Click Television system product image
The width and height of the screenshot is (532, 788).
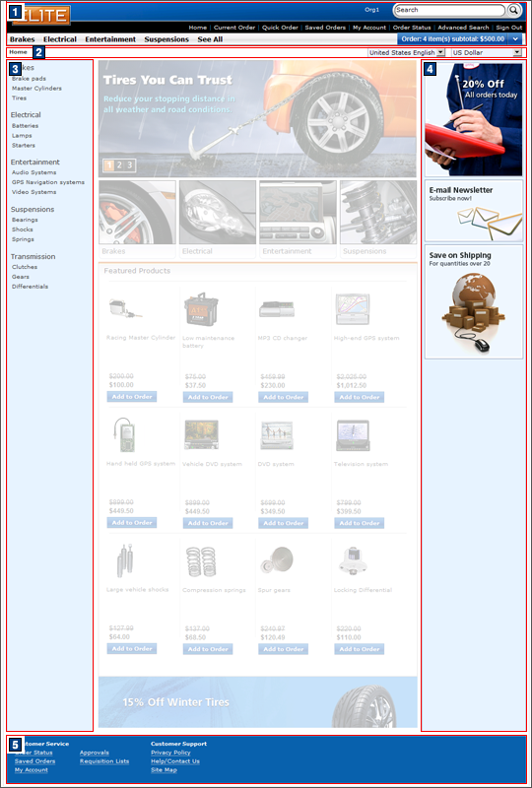353,434
